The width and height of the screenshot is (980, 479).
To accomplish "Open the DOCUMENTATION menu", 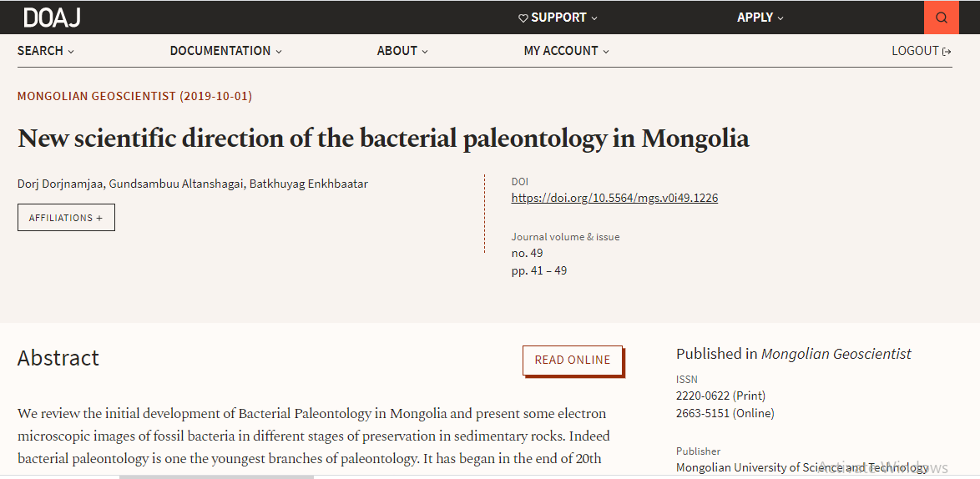I will coord(225,51).
